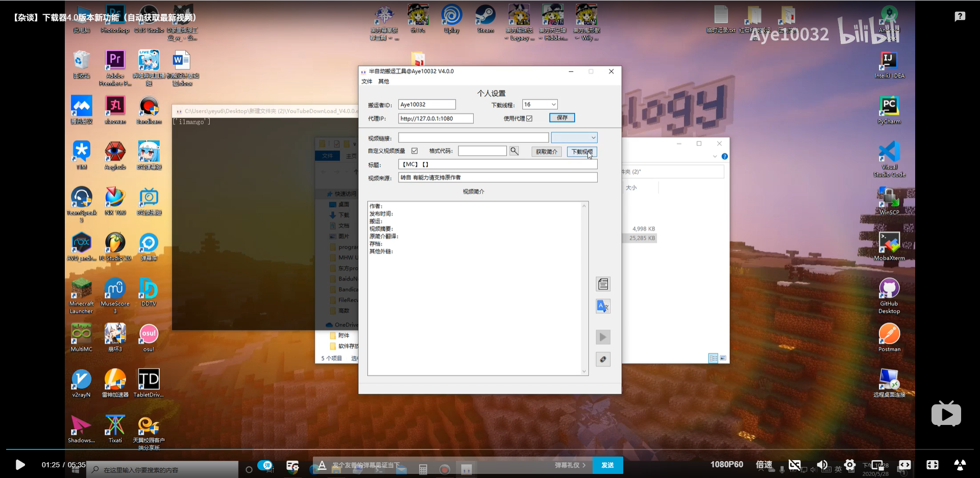Toggle subtitles icon in the player bar
This screenshot has width=980, height=478.
point(795,465)
